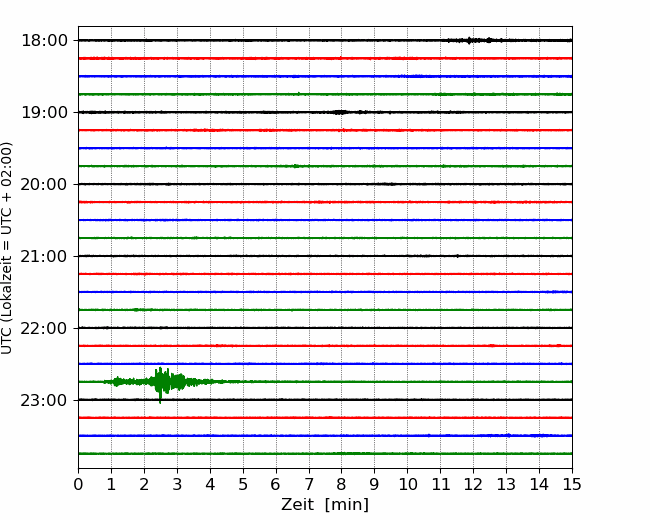Click the black 19:00 trace bump near minute 8
The width and height of the screenshot is (650, 520).
pyautogui.click(x=342, y=112)
